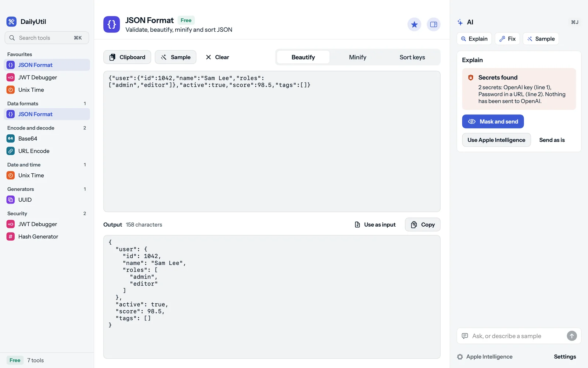Click the chat bubble icon in AI prompt
588x368 pixels.
coord(465,336)
